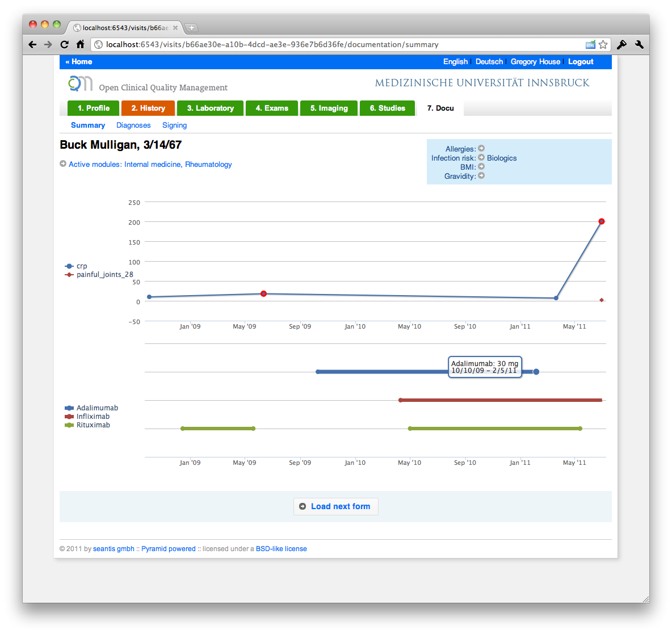Image resolution: width=672 pixels, height=634 pixels.
Task: Switch to 4. Exams tab
Action: pyautogui.click(x=272, y=108)
